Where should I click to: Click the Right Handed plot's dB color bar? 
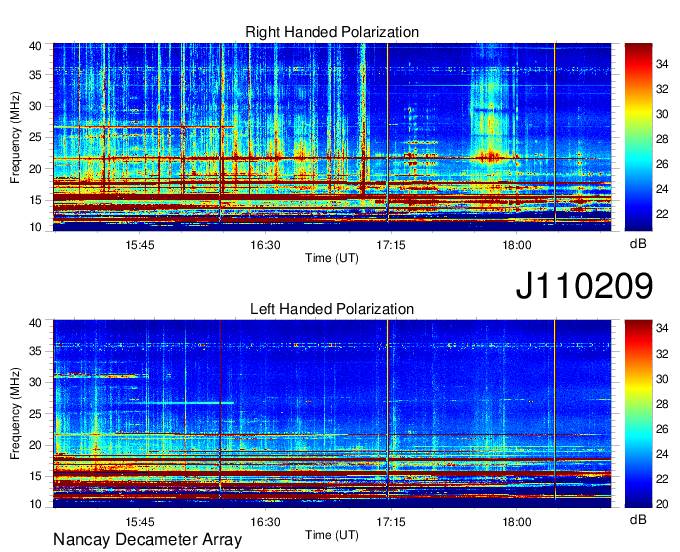638,137
